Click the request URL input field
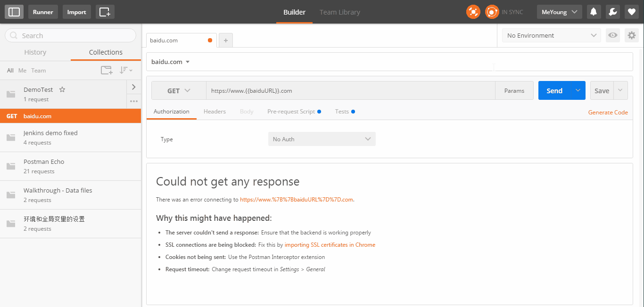 (x=350, y=90)
